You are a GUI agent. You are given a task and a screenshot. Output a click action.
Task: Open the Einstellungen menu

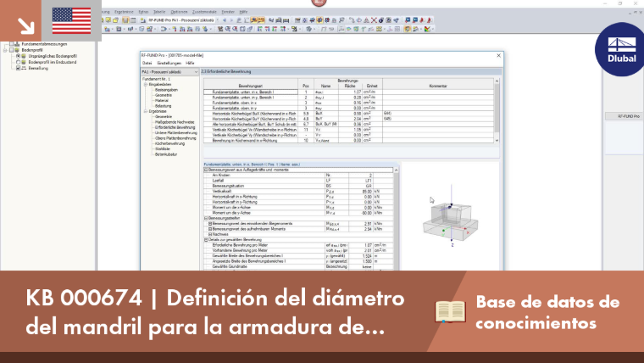[x=169, y=64]
